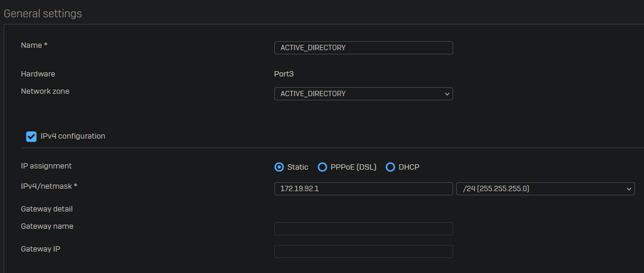Click the General settings heading
Screen dimensions: 644x273
pos(43,13)
